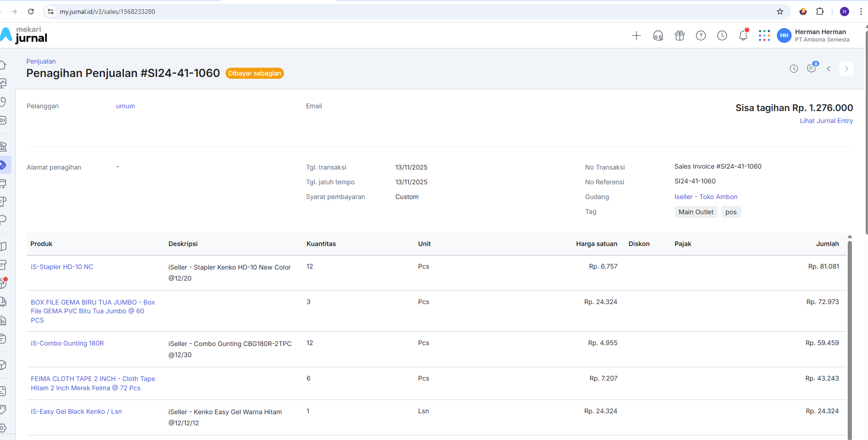Open the colorful apps grid launcher
868x440 pixels.
[764, 35]
